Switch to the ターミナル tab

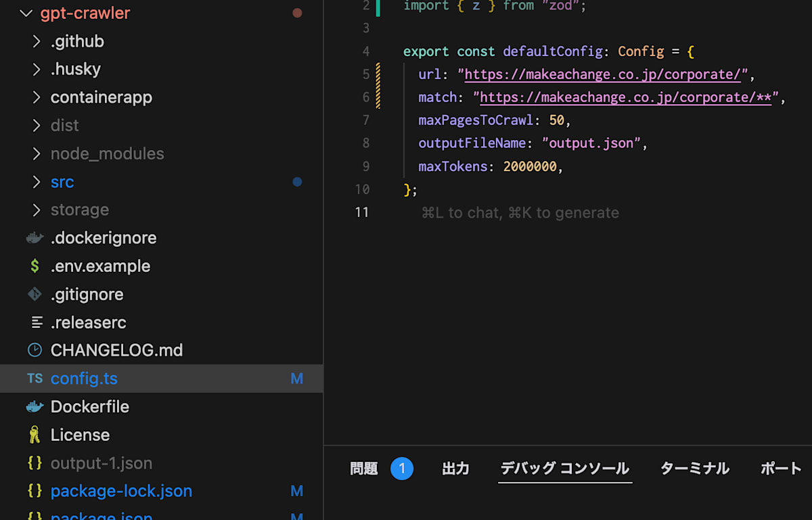click(694, 468)
